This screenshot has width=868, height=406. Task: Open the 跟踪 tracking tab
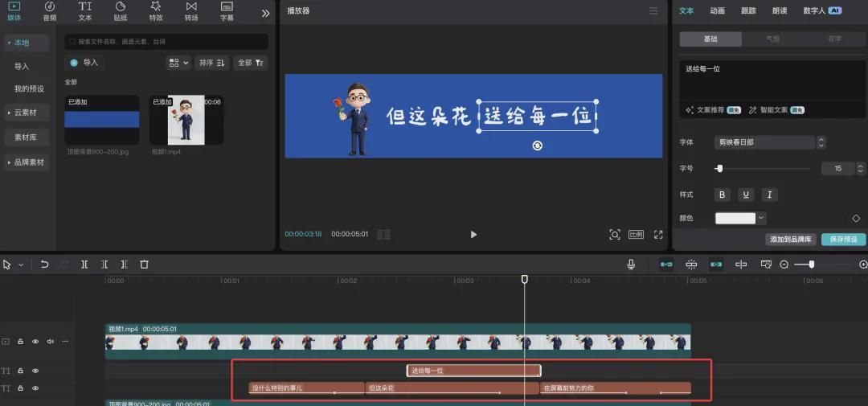(748, 11)
